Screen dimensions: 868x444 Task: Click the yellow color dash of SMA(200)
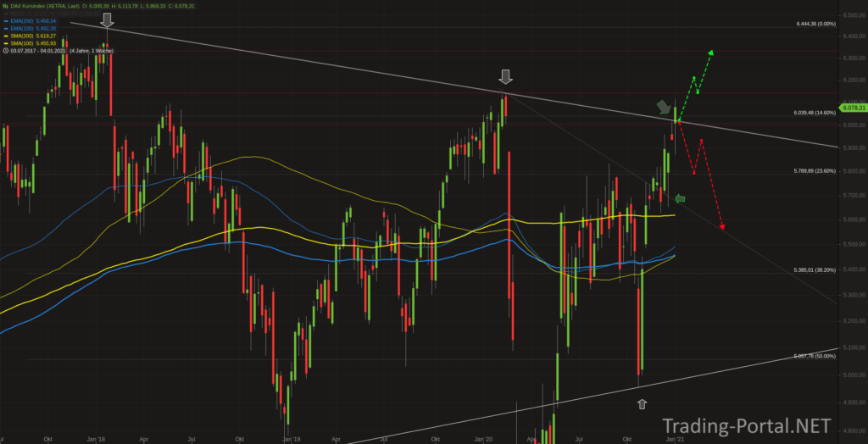[6, 36]
